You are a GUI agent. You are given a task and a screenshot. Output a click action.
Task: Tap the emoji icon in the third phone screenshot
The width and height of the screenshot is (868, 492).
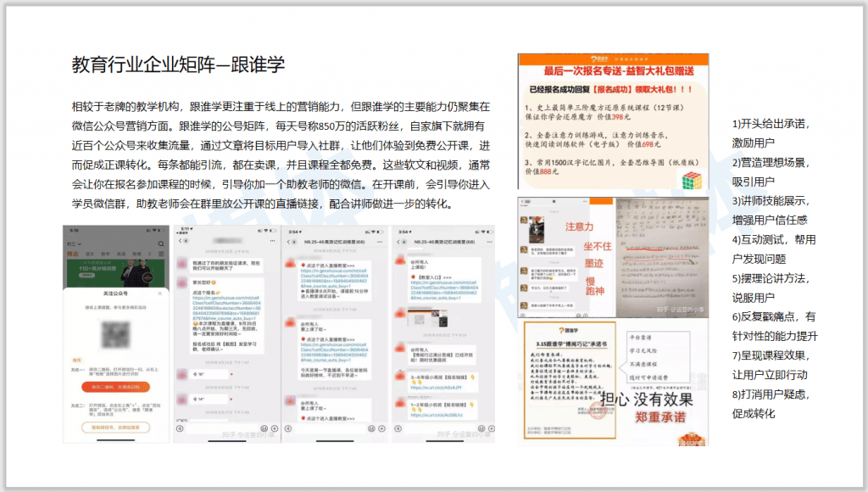click(x=372, y=428)
